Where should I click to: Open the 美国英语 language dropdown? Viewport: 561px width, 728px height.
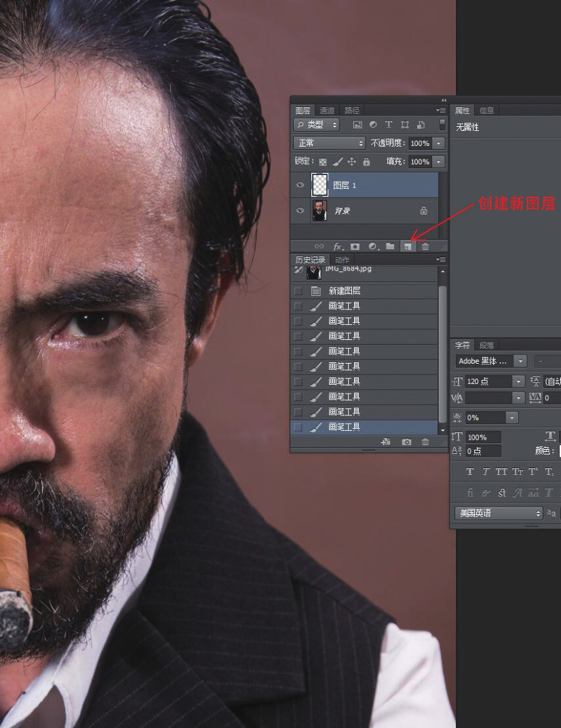[x=499, y=513]
